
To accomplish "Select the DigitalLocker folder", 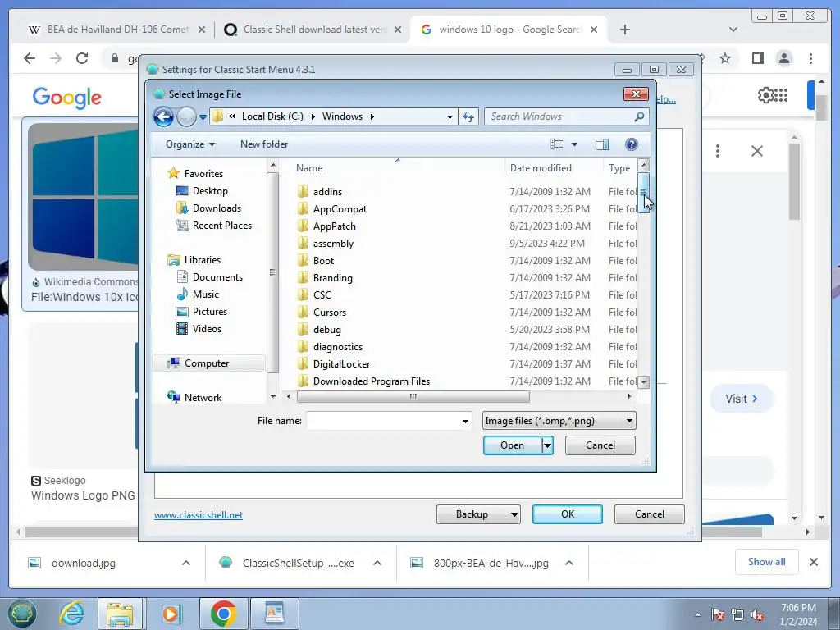I will click(x=341, y=363).
